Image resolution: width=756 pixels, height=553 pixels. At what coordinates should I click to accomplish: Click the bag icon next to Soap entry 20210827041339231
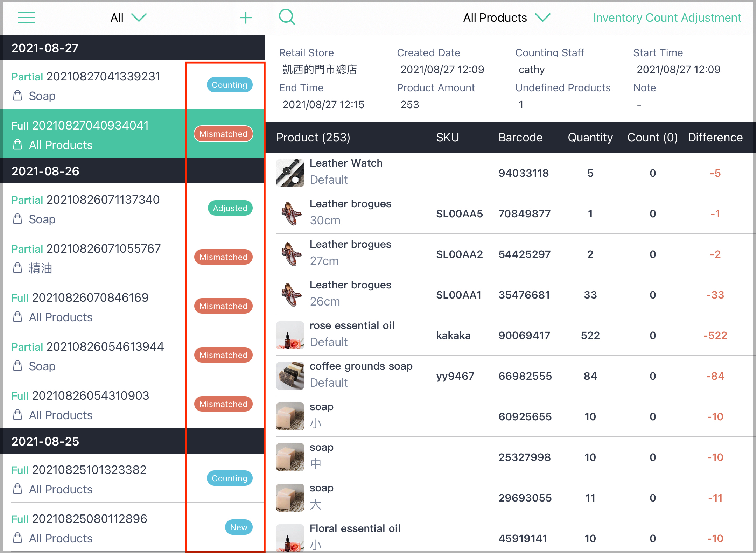[x=17, y=96]
